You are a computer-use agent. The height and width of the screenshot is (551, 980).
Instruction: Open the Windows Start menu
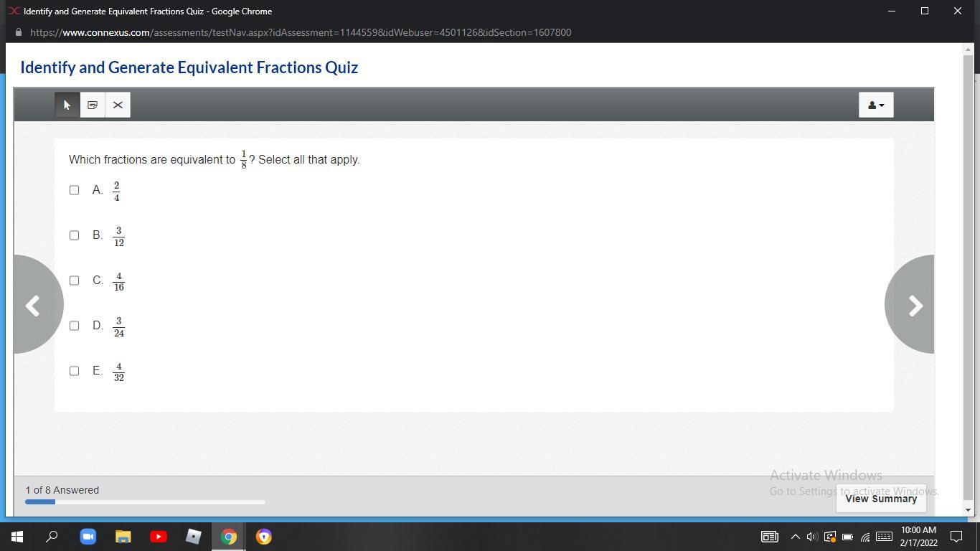point(17,537)
